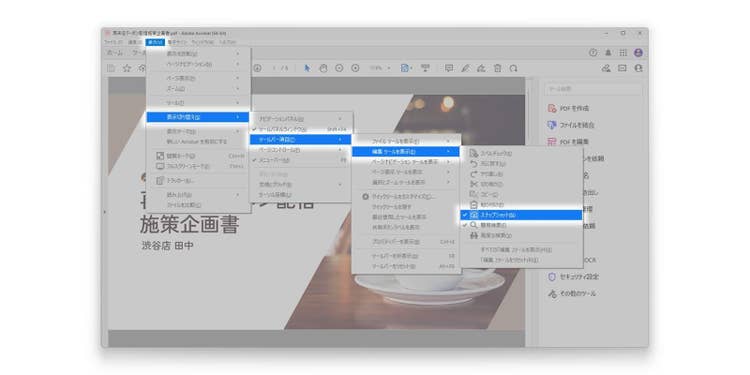Click the envelope send-by-email icon
750x375 pixels.
pyautogui.click(x=622, y=68)
